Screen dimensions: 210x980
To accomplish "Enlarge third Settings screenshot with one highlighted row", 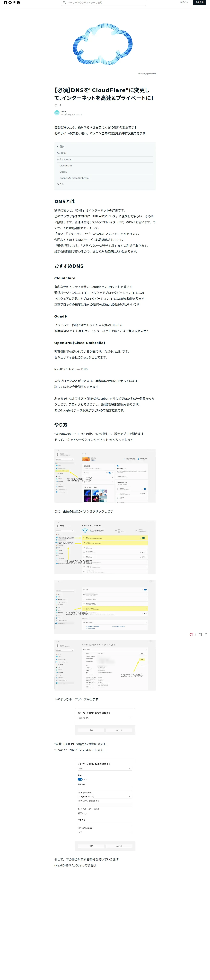I will tap(105, 607).
